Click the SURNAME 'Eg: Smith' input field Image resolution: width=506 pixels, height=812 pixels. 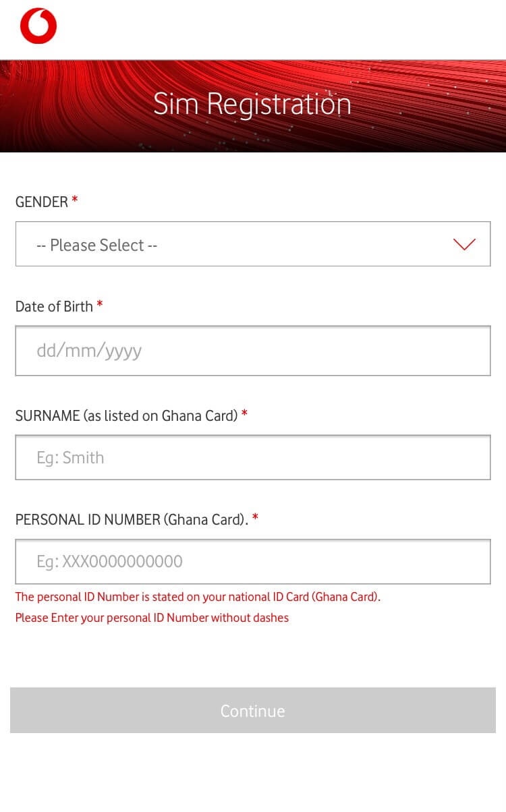[x=253, y=457]
